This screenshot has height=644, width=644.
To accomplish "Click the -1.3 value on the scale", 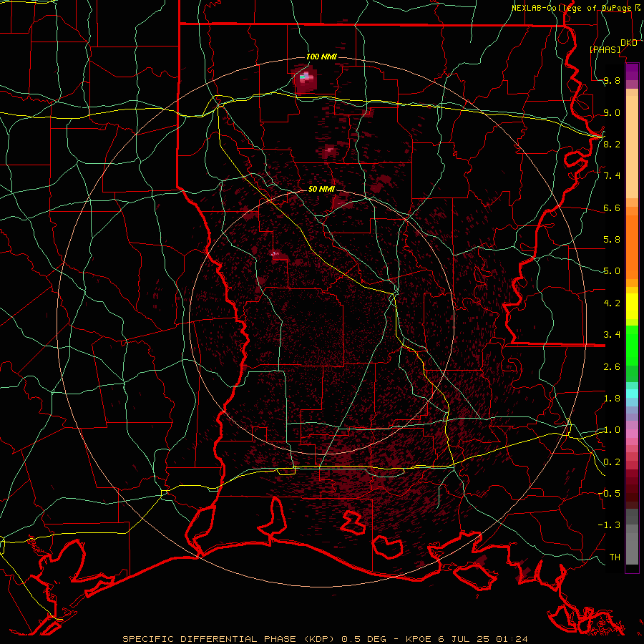I will pos(609,525).
